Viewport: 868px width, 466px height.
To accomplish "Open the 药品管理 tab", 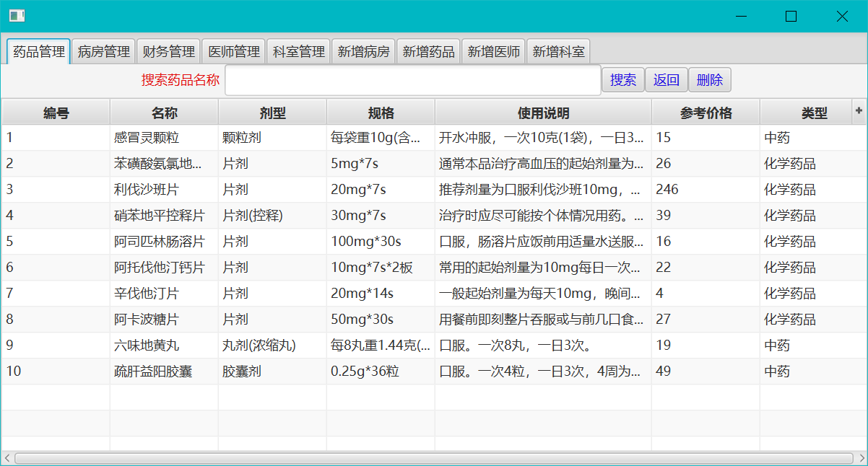I will tap(39, 52).
